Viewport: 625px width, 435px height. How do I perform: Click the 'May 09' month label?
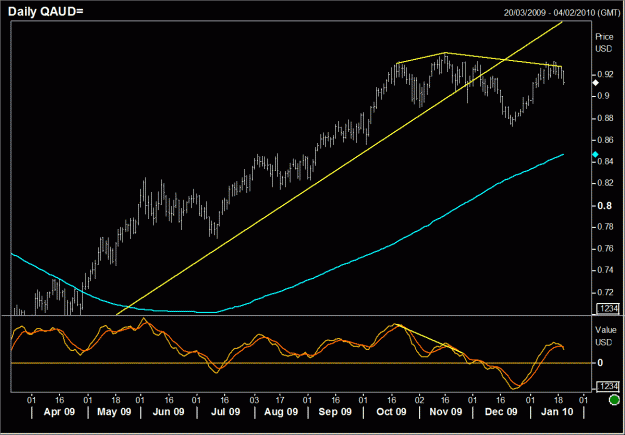pos(114,411)
